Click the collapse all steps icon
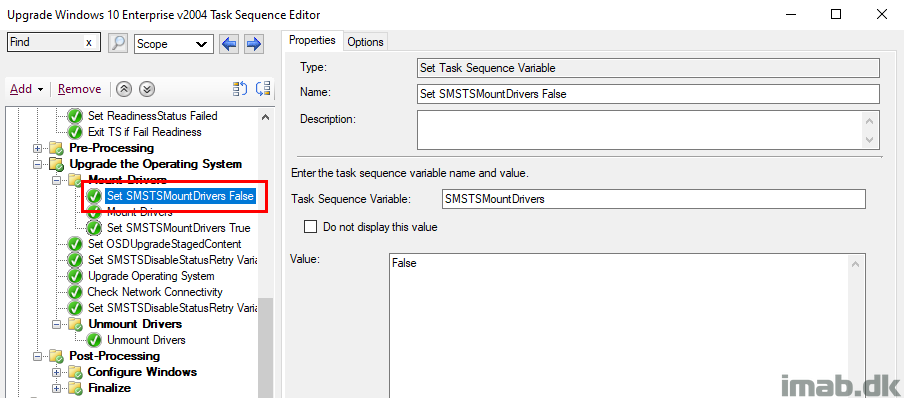This screenshot has height=398, width=904. [x=263, y=89]
